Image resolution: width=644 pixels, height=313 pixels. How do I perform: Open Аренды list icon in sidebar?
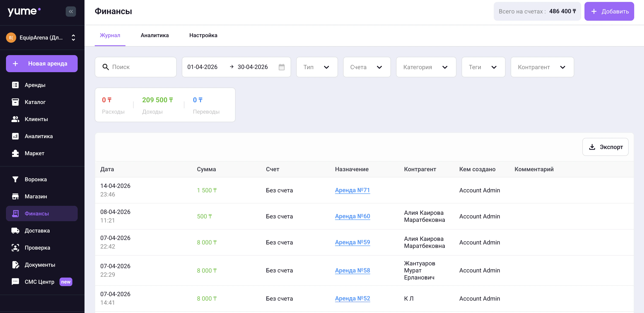pyautogui.click(x=15, y=85)
